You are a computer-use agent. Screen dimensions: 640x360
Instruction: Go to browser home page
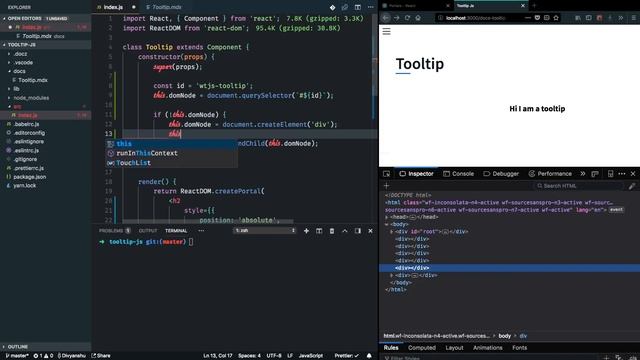point(418,18)
